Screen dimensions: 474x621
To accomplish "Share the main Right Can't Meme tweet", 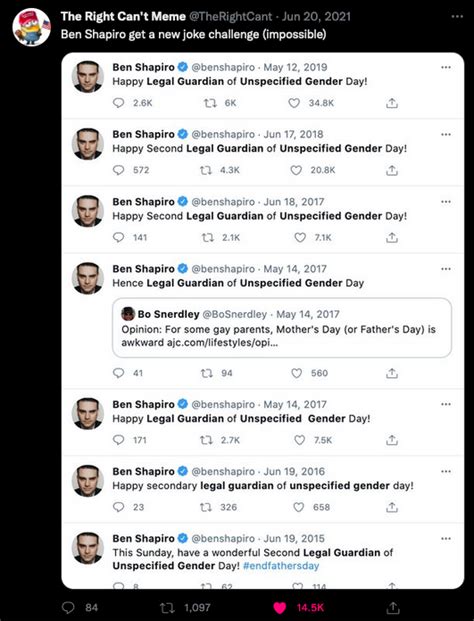I will [393, 607].
